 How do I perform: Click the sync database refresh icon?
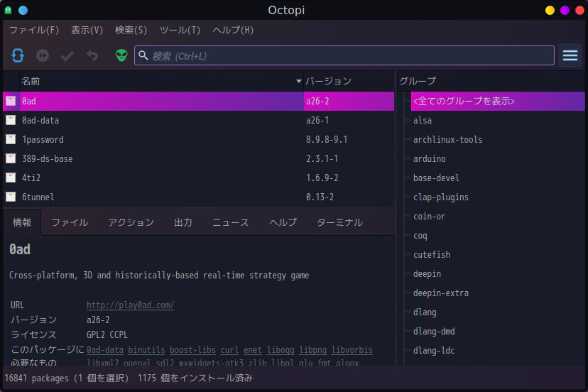click(x=18, y=55)
